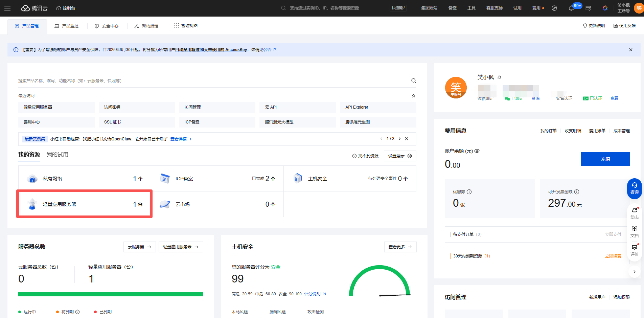The width and height of the screenshot is (644, 318).
Task: Open the 咨询 floating support button
Action: tap(634, 189)
